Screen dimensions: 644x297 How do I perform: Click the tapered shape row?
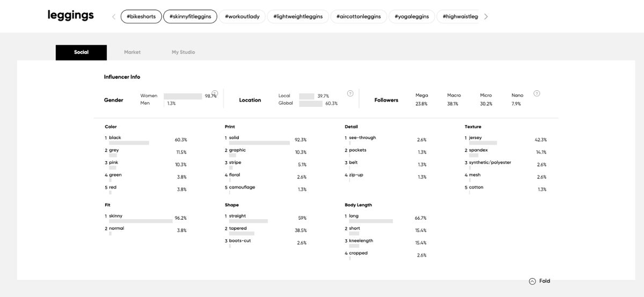(266, 230)
